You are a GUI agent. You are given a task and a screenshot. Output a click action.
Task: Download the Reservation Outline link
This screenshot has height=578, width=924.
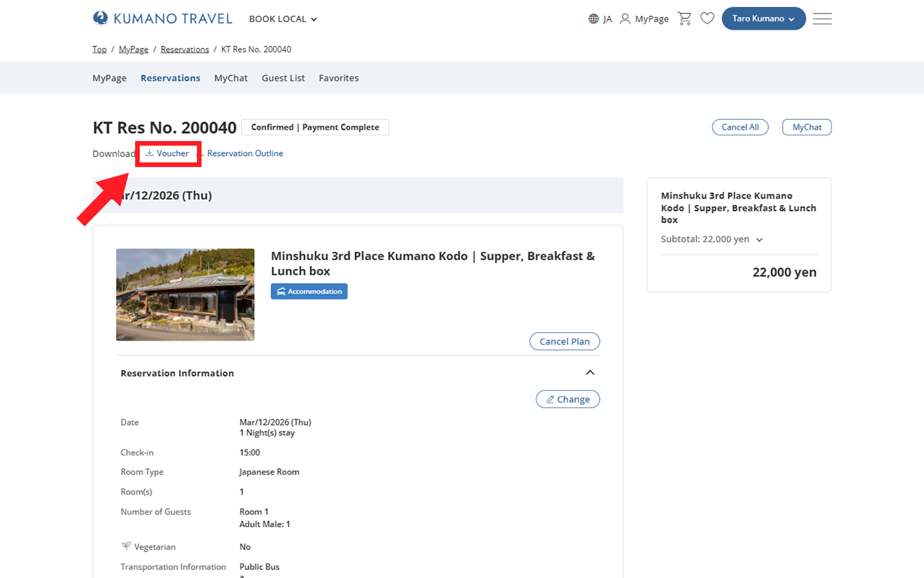coord(245,153)
